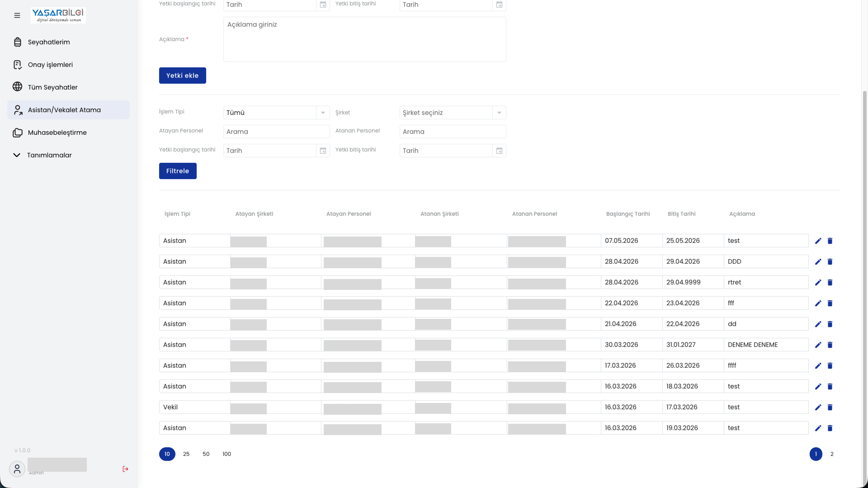Delete the row with description dd
Screen dimensions: 868x488
pyautogui.click(x=830, y=324)
